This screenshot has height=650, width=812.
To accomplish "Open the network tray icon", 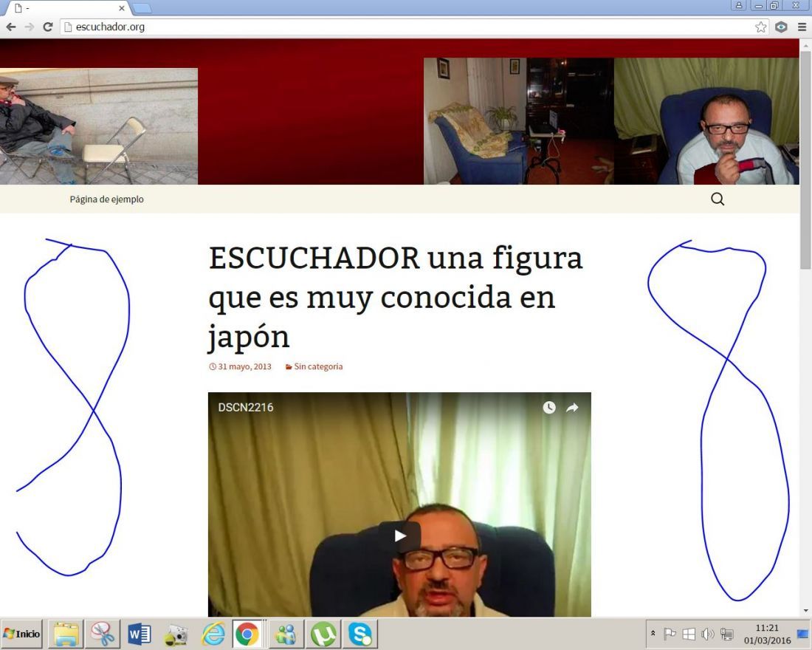I will pos(726,634).
